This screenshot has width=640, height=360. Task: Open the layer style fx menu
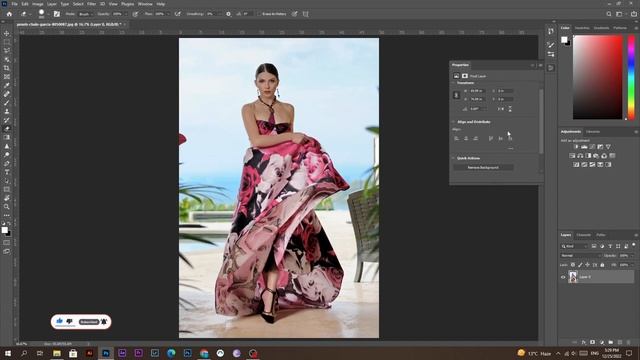pyautogui.click(x=584, y=342)
